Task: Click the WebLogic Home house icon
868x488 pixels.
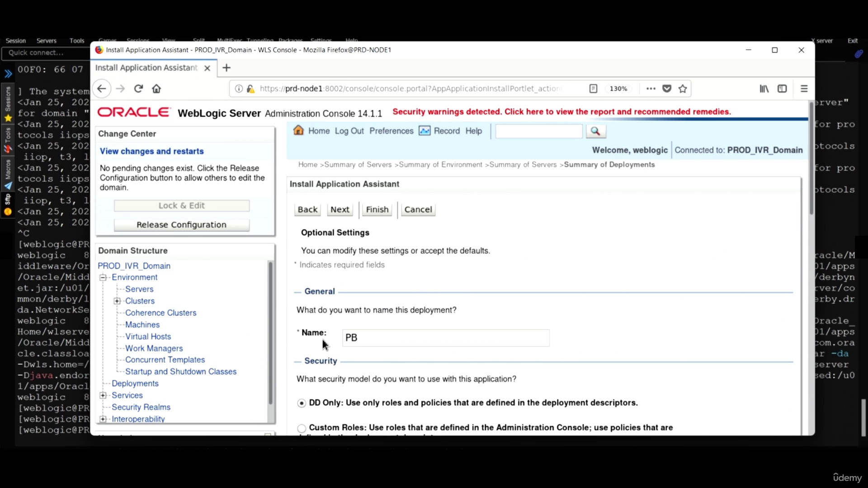Action: (298, 130)
